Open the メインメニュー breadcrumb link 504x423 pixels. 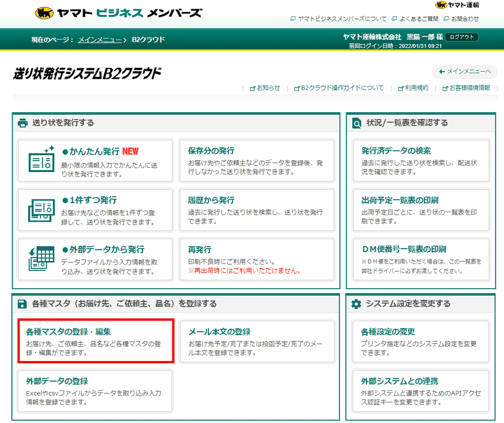pyautogui.click(x=99, y=39)
